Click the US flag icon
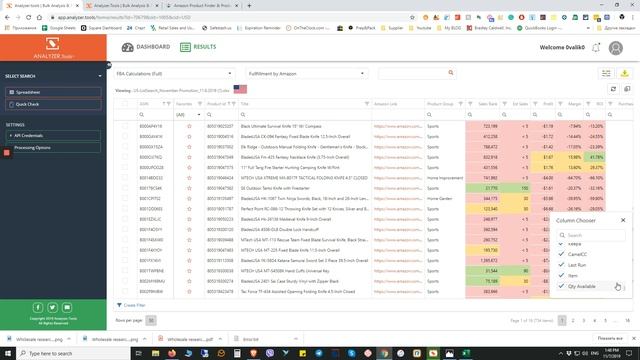640x360 pixels. pos(240,89)
